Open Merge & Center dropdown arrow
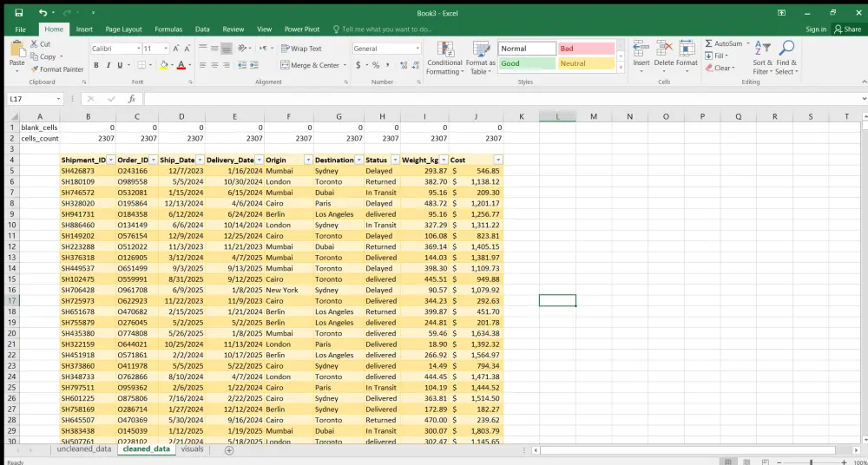Image resolution: width=868 pixels, height=465 pixels. (345, 65)
